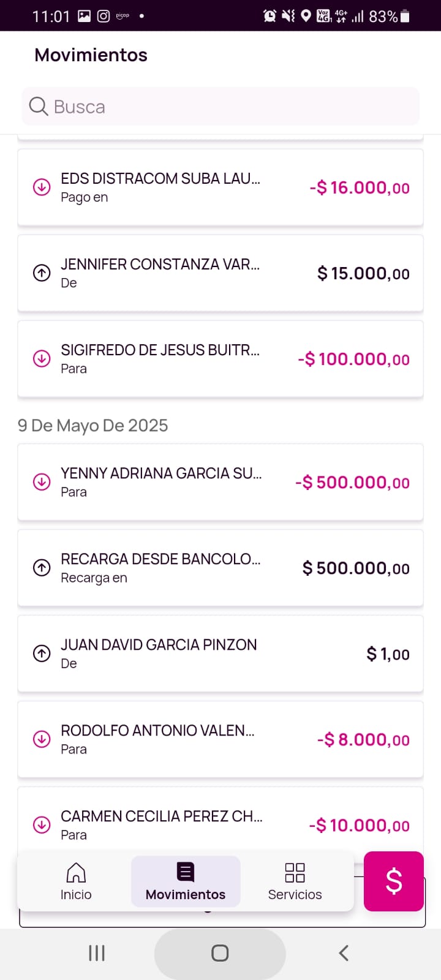Tap the $1,00 transfer amount
441x980 pixels.
(x=388, y=654)
